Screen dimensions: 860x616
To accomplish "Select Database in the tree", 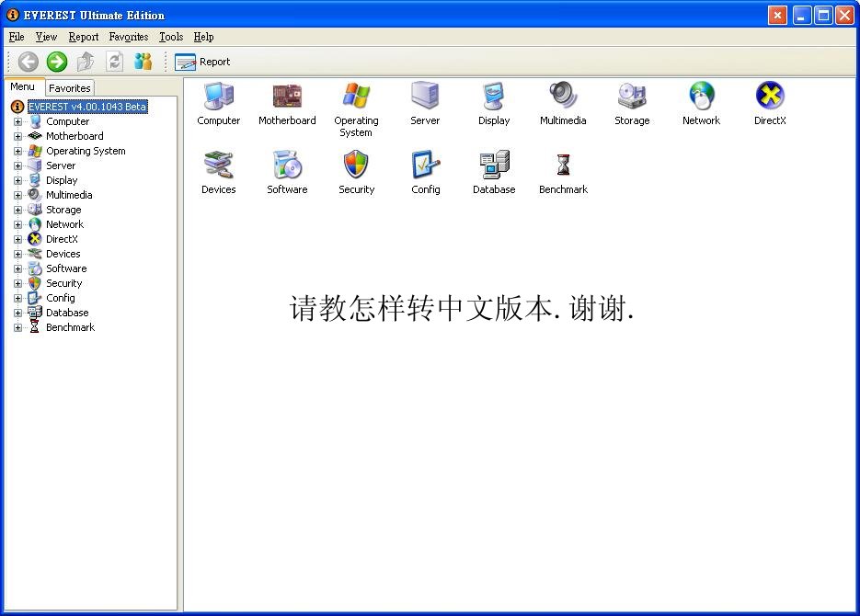I will pyautogui.click(x=67, y=313).
